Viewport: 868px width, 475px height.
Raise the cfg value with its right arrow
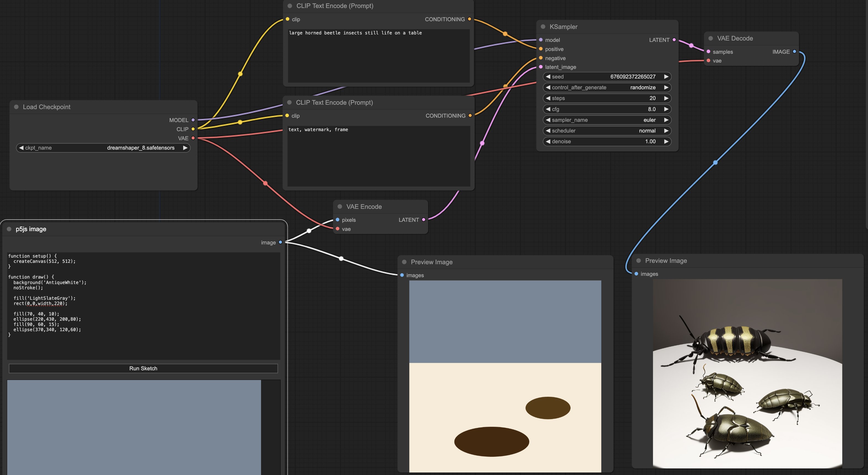pos(666,109)
